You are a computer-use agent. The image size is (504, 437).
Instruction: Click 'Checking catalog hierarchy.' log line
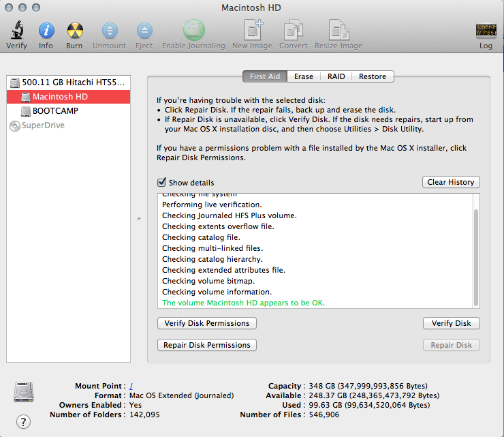tap(212, 259)
